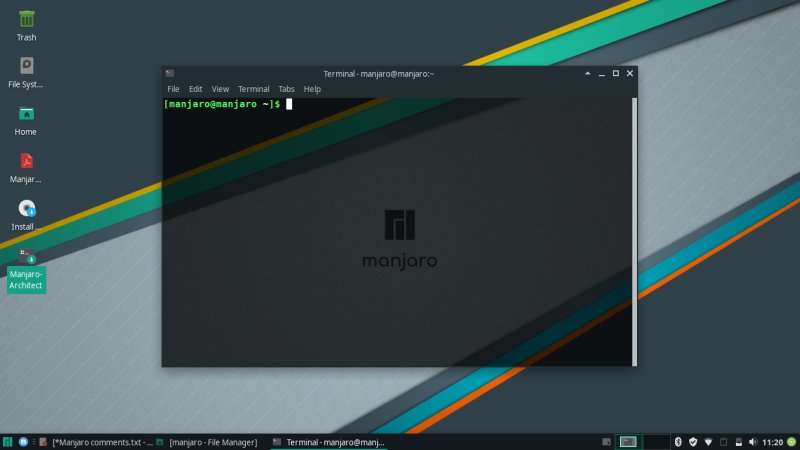Switch to second empty workspace in pager
800x450 pixels.
pyautogui.click(x=657, y=442)
